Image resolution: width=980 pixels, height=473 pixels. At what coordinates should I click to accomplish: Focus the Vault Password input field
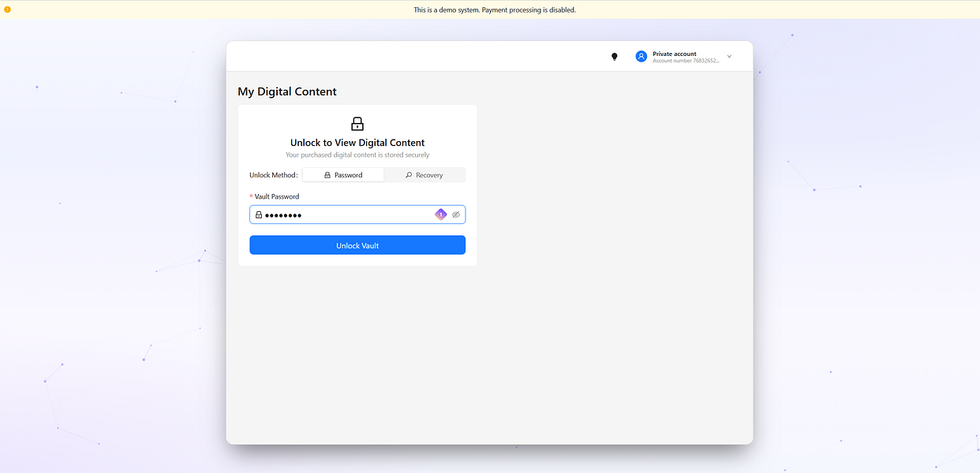click(357, 214)
